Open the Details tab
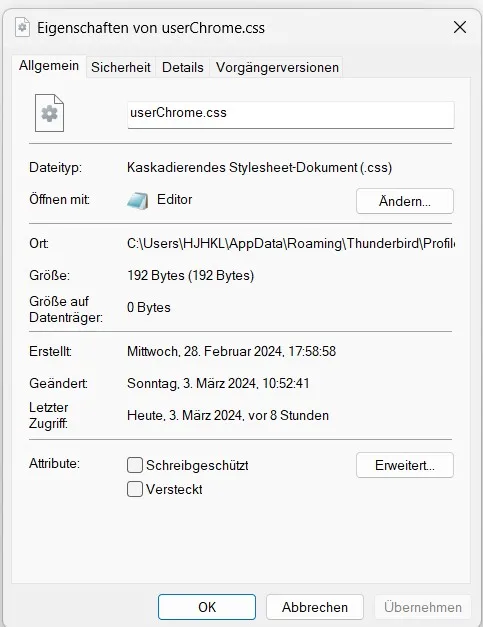 pyautogui.click(x=183, y=67)
